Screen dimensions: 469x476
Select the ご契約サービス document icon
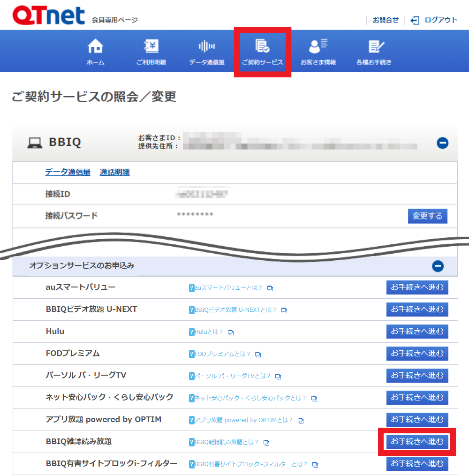(x=262, y=46)
